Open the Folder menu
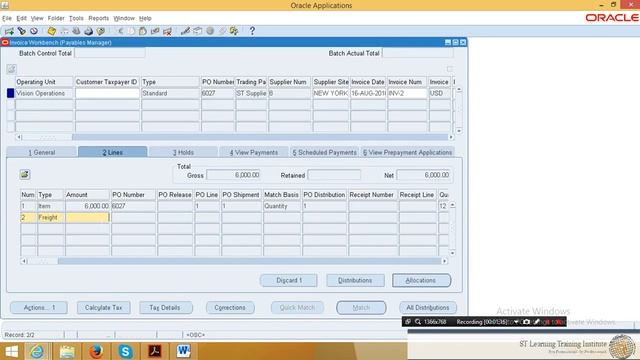The height and width of the screenshot is (360, 640). pyautogui.click(x=56, y=18)
